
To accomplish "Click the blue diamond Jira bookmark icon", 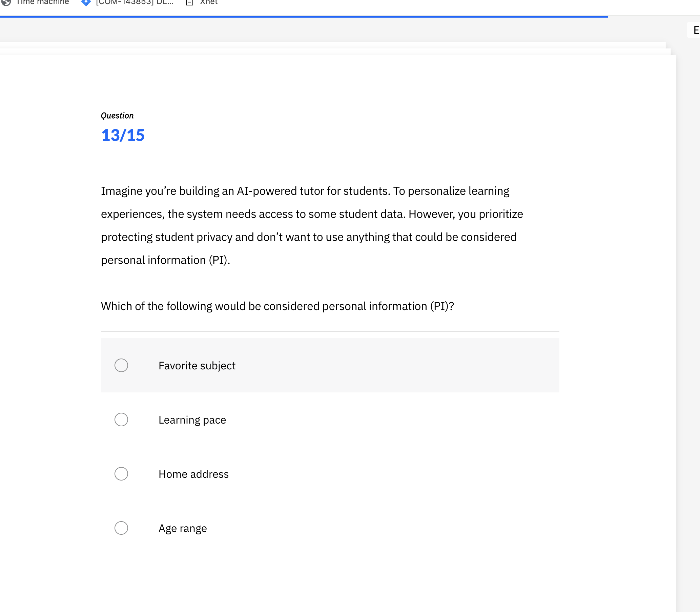I will (86, 2).
